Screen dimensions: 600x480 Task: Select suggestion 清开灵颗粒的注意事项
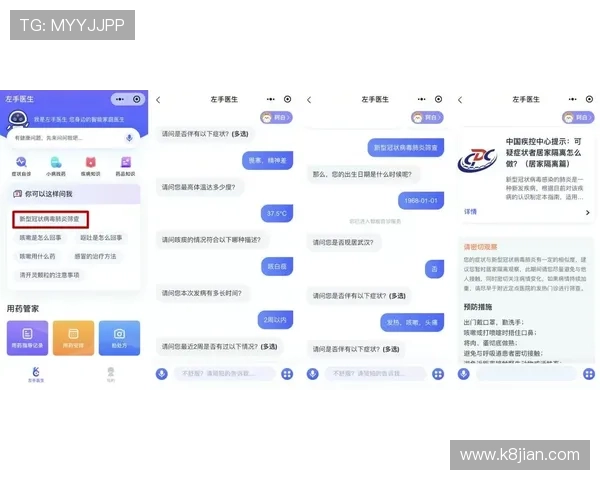coord(49,275)
